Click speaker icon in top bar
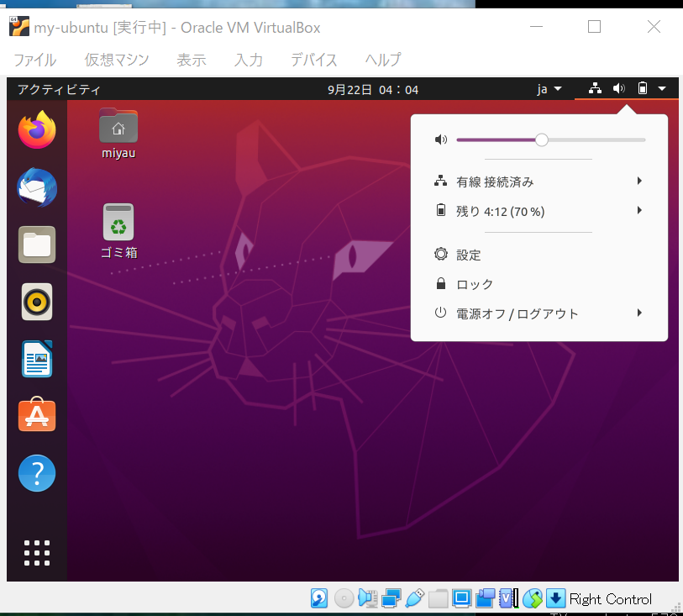 [x=618, y=88]
